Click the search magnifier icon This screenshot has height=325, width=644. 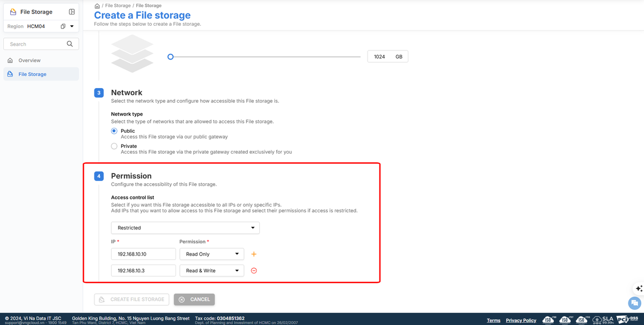70,44
